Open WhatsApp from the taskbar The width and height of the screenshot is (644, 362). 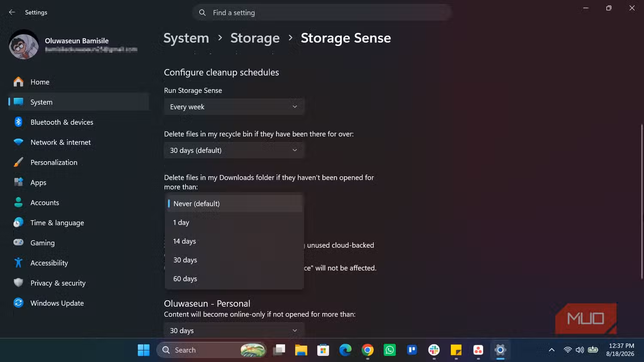pyautogui.click(x=390, y=350)
